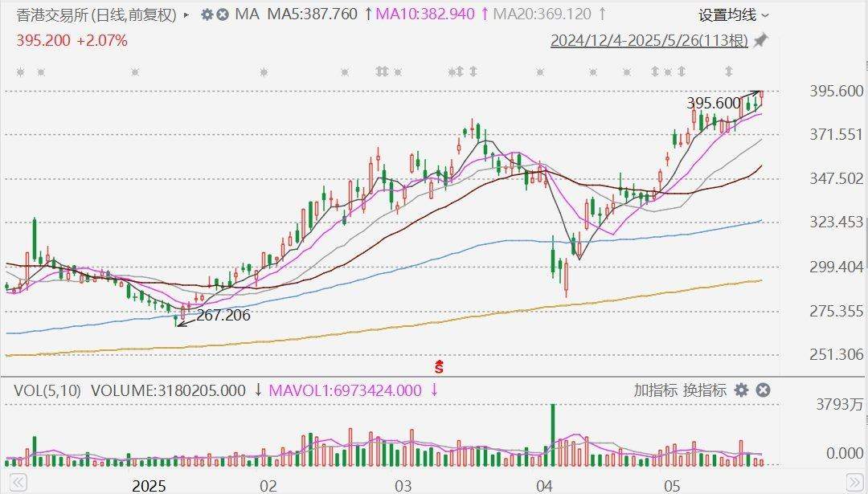Click the red S marker below the chart
This screenshot has width=868, height=494.
click(440, 368)
